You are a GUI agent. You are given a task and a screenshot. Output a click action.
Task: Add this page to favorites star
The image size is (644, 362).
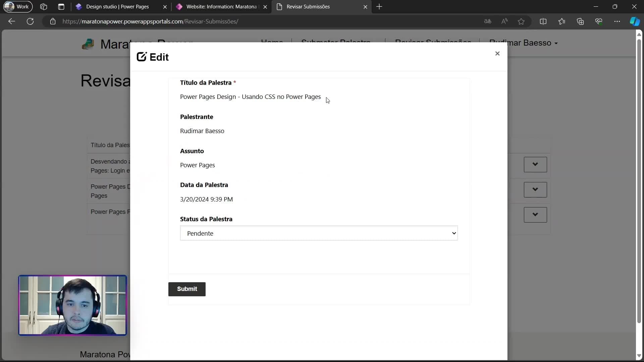pos(521,21)
